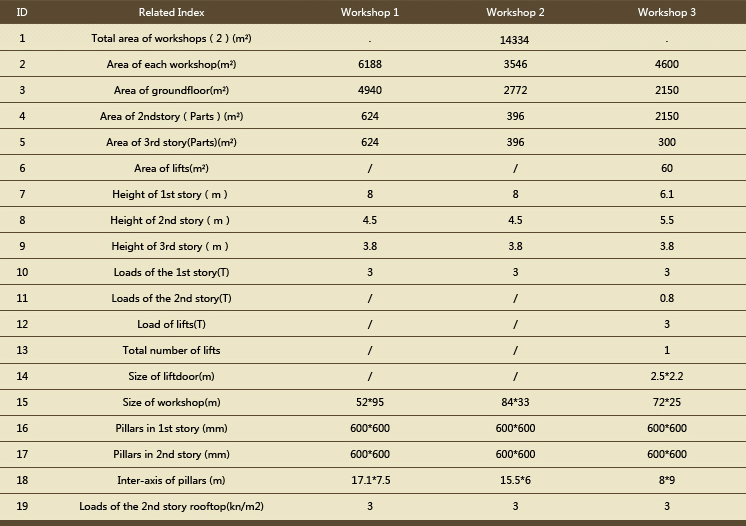Viewport: 746px width, 526px height.
Task: Click the 'Loads of the 2nd story(T)' label
Action: point(171,298)
